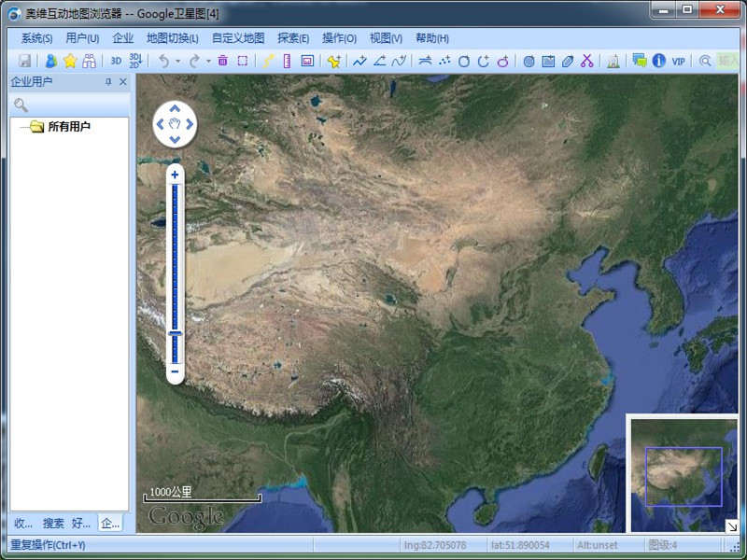747x560 pixels.
Task: Pan the map up with arrow
Action: (175, 108)
